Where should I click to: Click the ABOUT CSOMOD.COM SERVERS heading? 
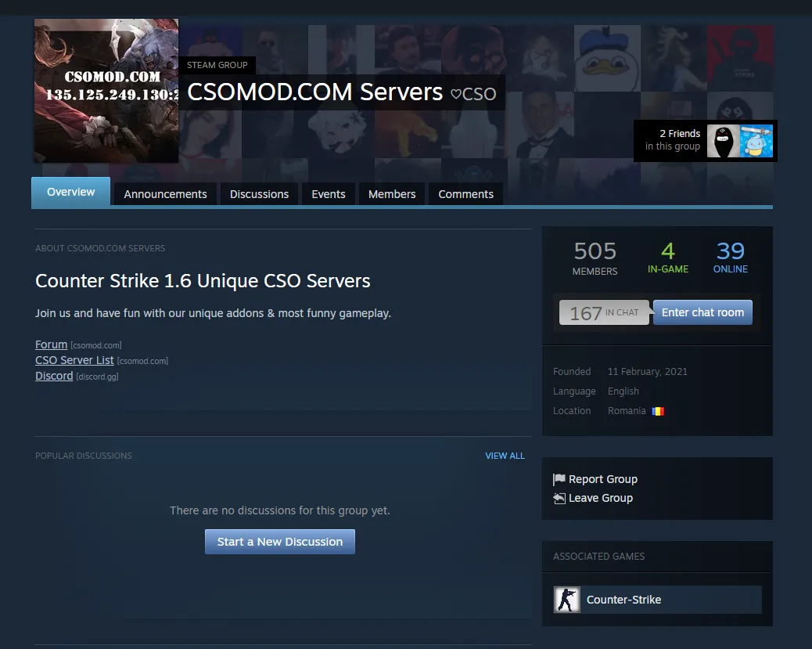click(x=100, y=248)
